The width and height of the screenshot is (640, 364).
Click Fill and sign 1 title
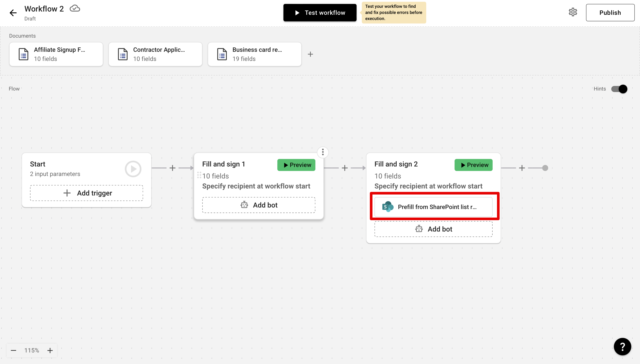point(224,164)
